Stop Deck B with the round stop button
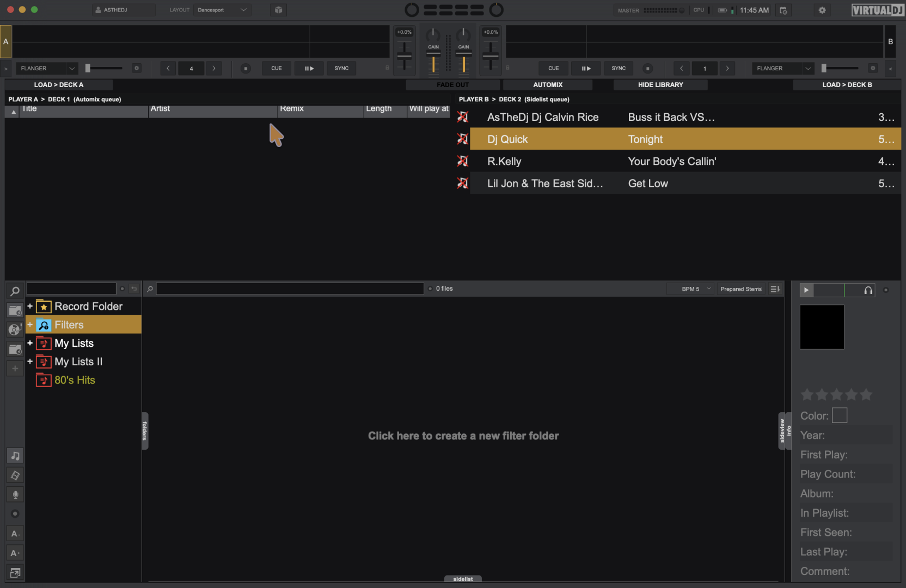The width and height of the screenshot is (906, 588). [647, 69]
